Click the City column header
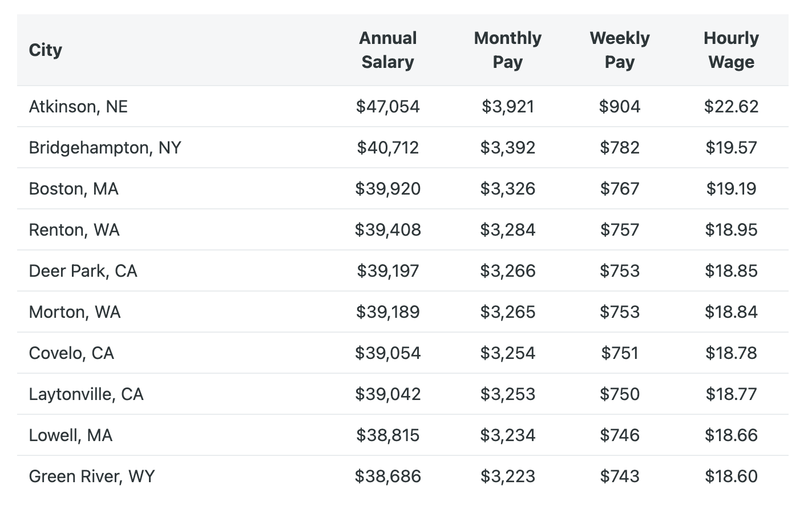The height and width of the screenshot is (509, 812). [x=46, y=50]
